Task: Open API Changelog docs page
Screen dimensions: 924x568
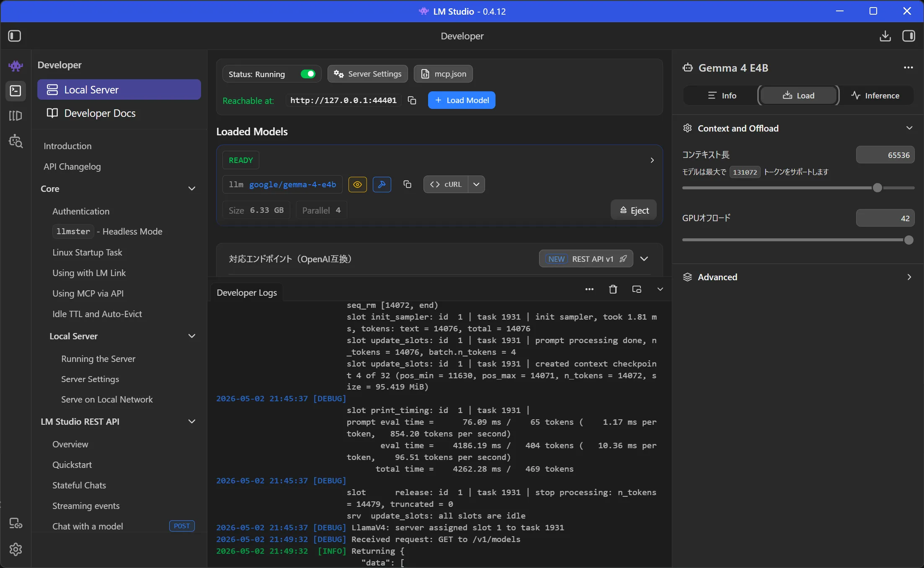Action: (x=72, y=166)
